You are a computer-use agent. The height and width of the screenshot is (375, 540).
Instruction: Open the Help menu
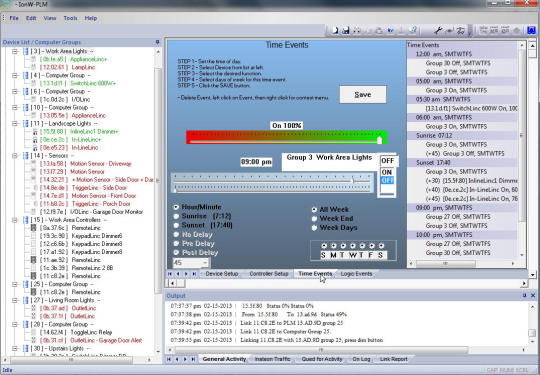pyautogui.click(x=91, y=18)
